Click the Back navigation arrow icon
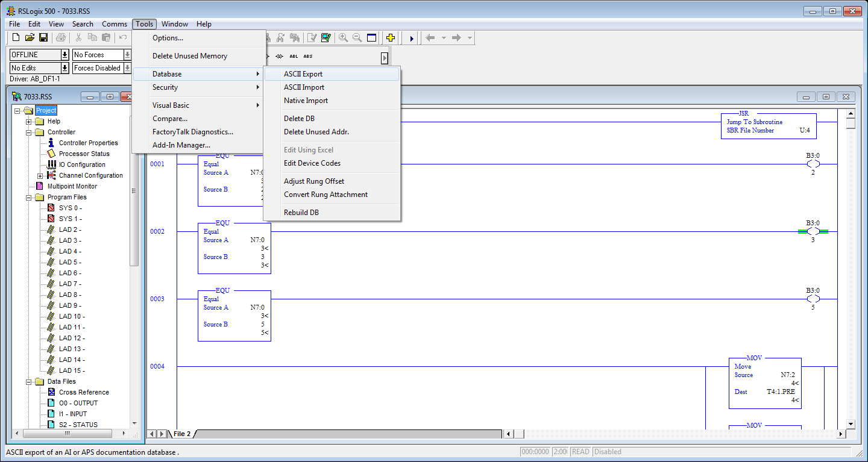868x462 pixels. (x=430, y=37)
